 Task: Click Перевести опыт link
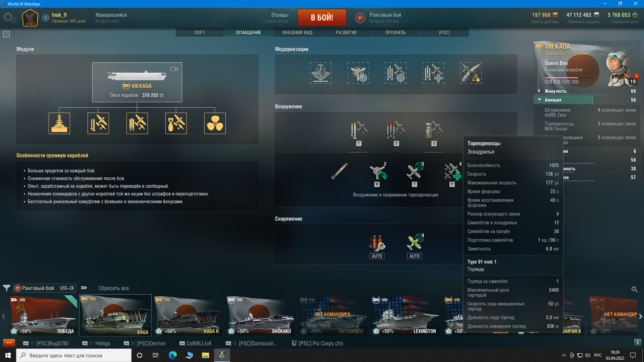click(625, 22)
